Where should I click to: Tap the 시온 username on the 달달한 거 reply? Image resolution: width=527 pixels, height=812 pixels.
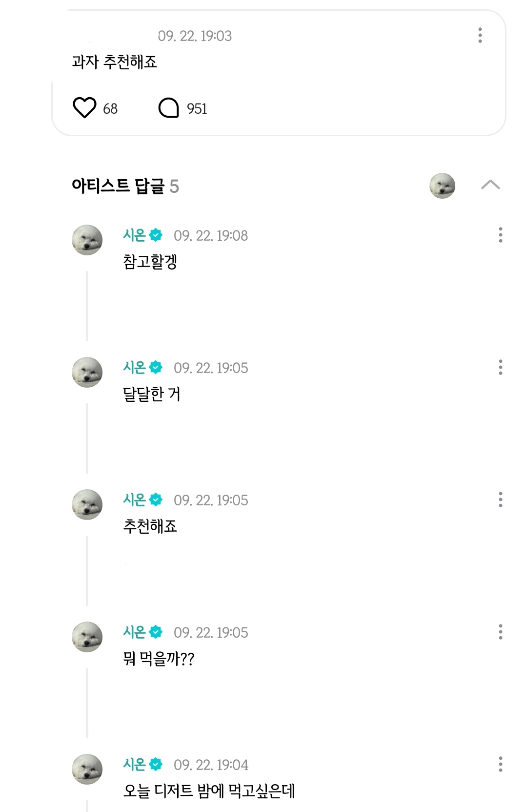(135, 367)
